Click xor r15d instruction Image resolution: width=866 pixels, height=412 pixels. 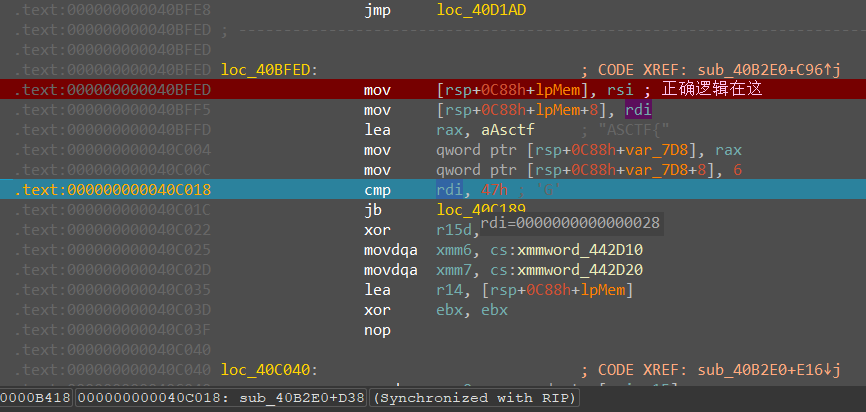423,230
